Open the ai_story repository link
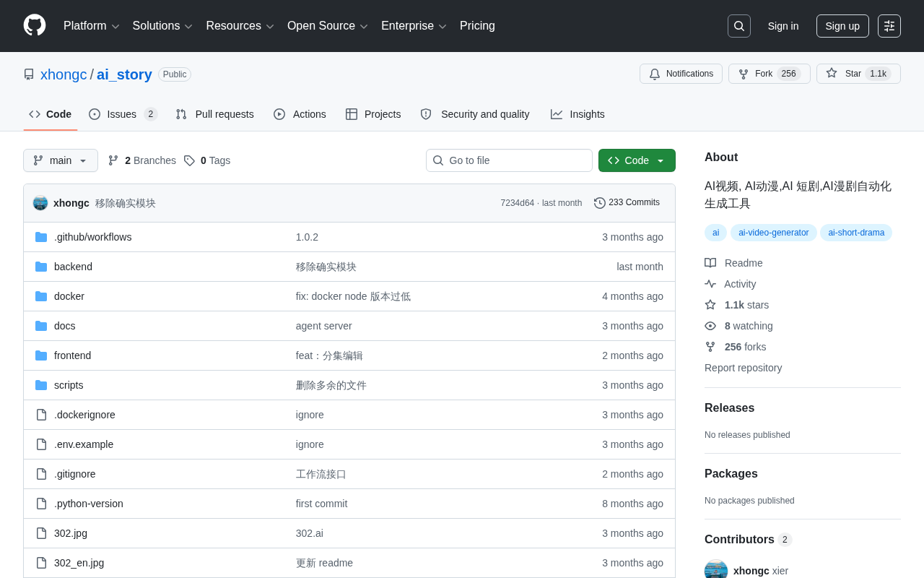This screenshot has height=578, width=924. (x=124, y=74)
